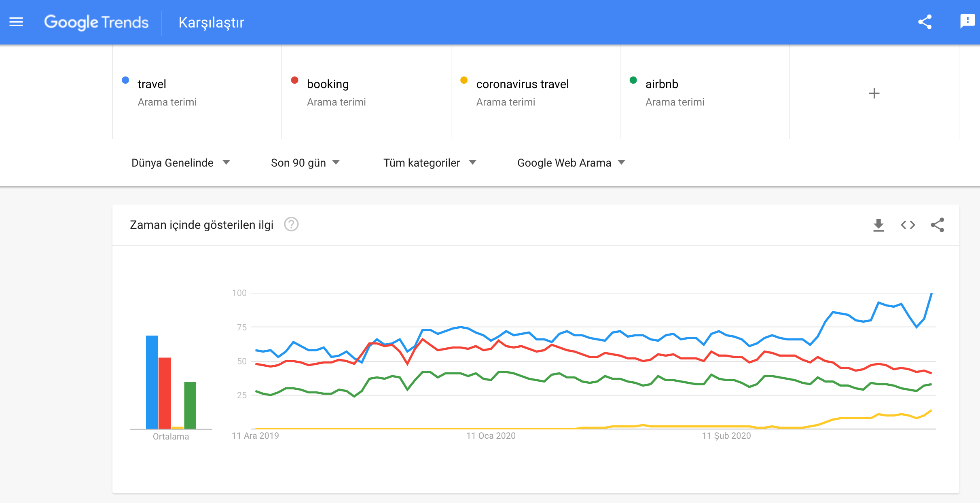Click the blue travel color dot
Image resolution: width=980 pixels, height=503 pixels.
pos(125,80)
